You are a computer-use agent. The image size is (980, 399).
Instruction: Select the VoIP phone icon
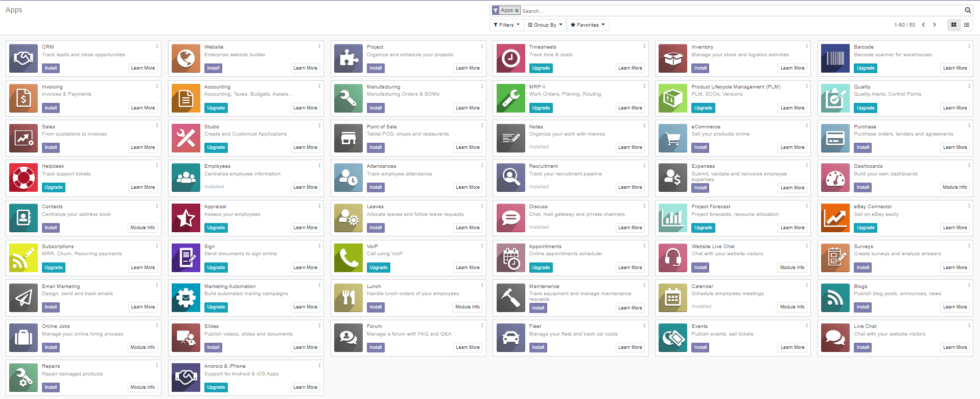tap(348, 258)
